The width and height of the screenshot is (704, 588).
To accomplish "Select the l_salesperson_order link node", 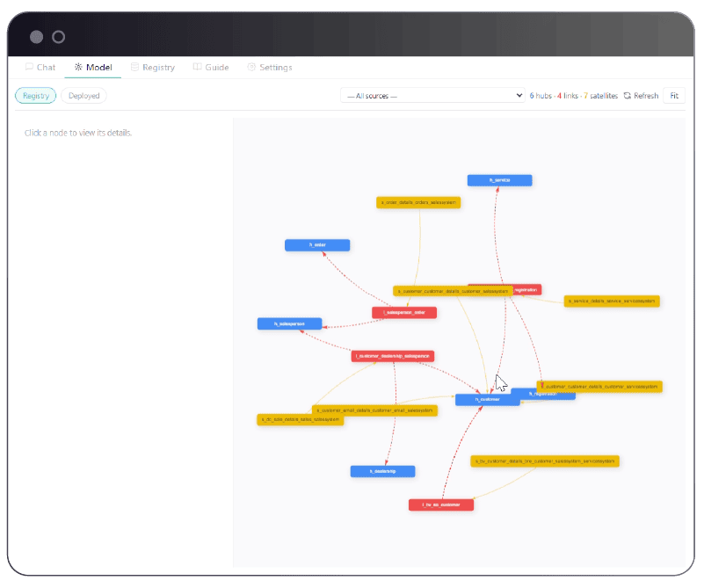I will (x=404, y=312).
